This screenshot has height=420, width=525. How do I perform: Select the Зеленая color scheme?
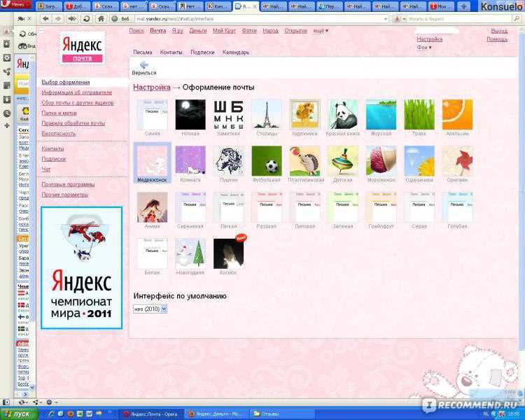(343, 207)
